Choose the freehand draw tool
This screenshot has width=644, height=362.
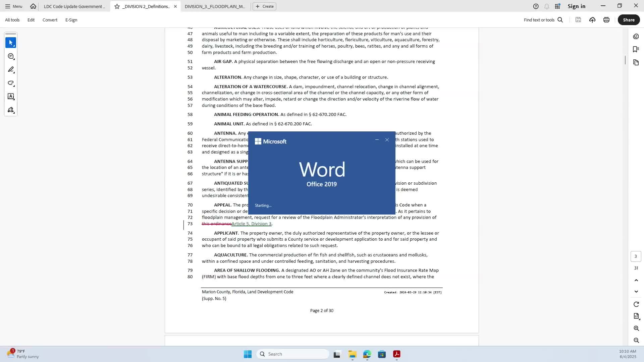(x=11, y=83)
